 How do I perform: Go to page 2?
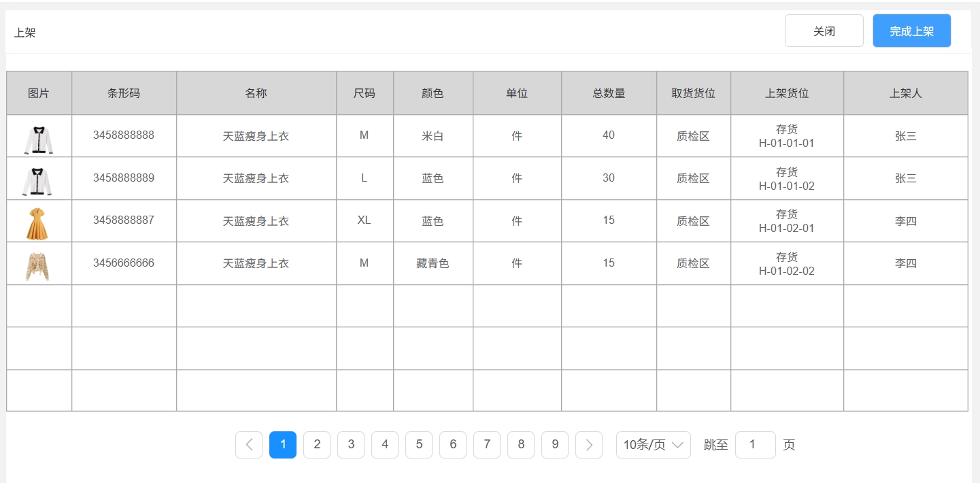click(x=317, y=445)
